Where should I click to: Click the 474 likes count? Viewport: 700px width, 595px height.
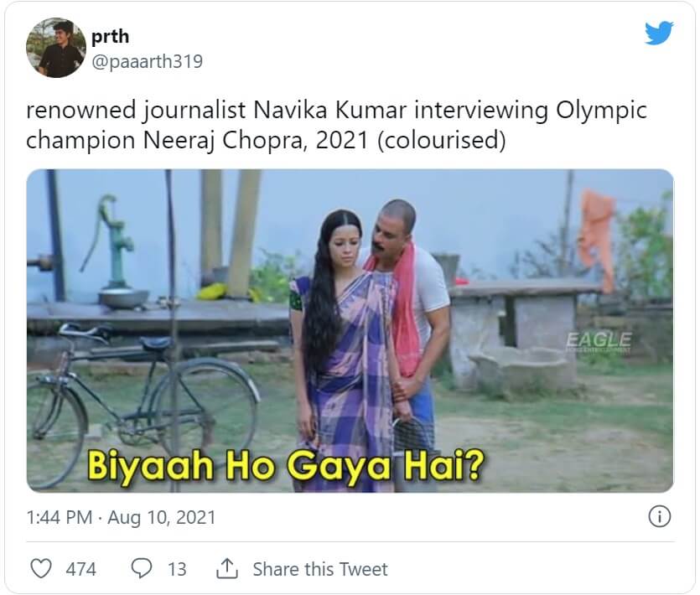click(x=80, y=570)
